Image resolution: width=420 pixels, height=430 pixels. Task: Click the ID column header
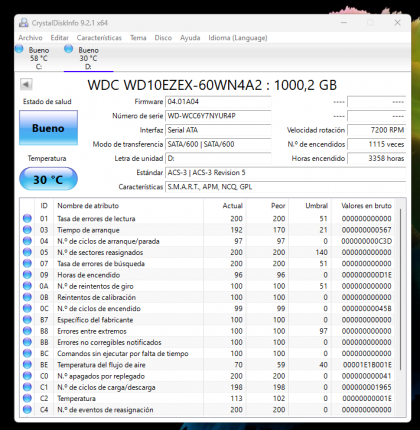[44, 206]
